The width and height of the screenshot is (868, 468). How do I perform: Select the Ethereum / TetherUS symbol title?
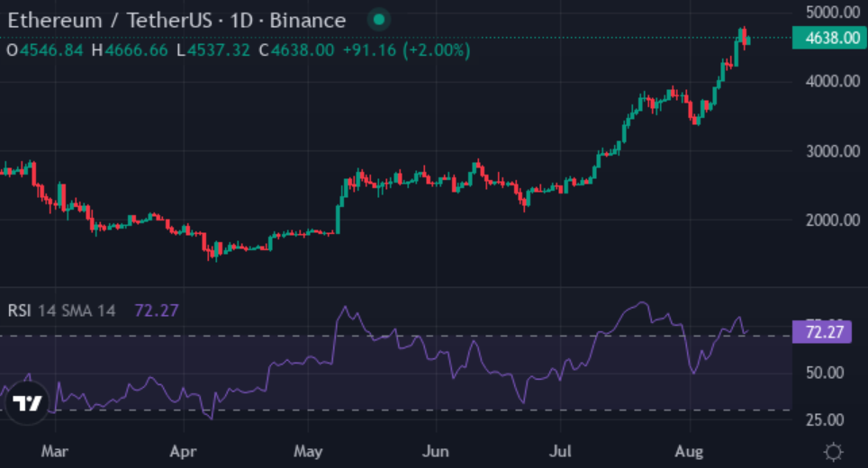[x=110, y=21]
